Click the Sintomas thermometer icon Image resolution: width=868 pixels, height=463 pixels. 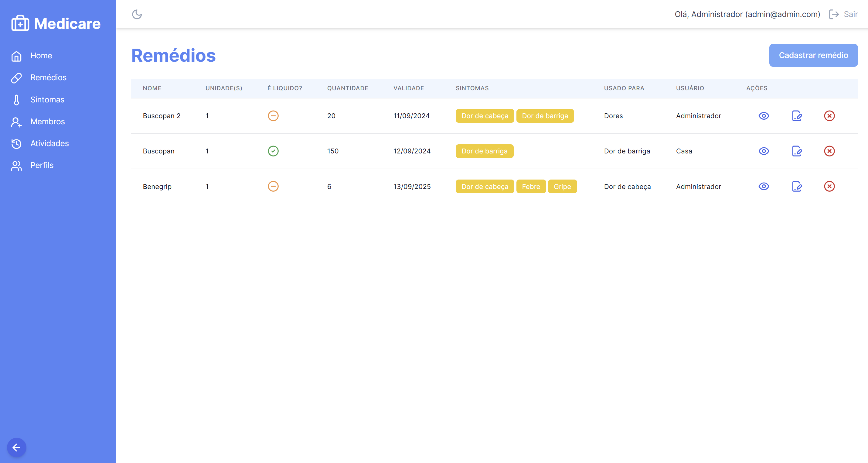coord(16,100)
